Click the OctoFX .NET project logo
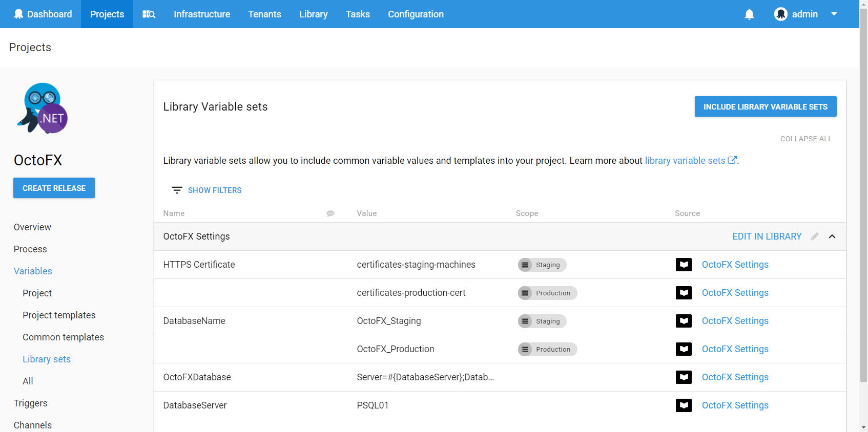This screenshot has width=868, height=432. (43, 109)
